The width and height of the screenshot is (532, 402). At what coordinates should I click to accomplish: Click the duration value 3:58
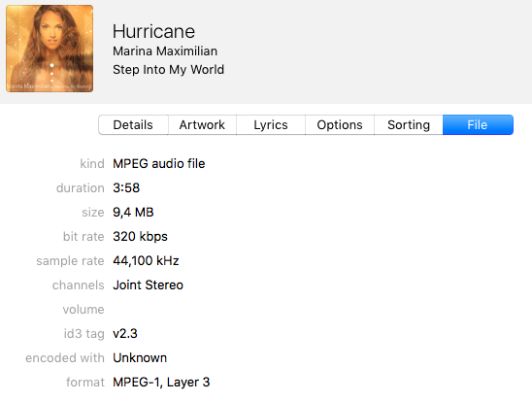126,188
